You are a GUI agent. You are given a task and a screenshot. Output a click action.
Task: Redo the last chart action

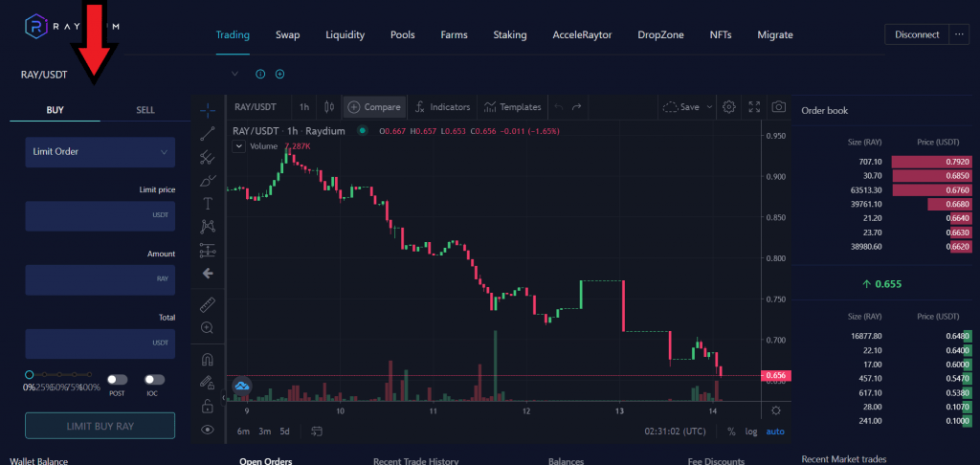pyautogui.click(x=577, y=107)
